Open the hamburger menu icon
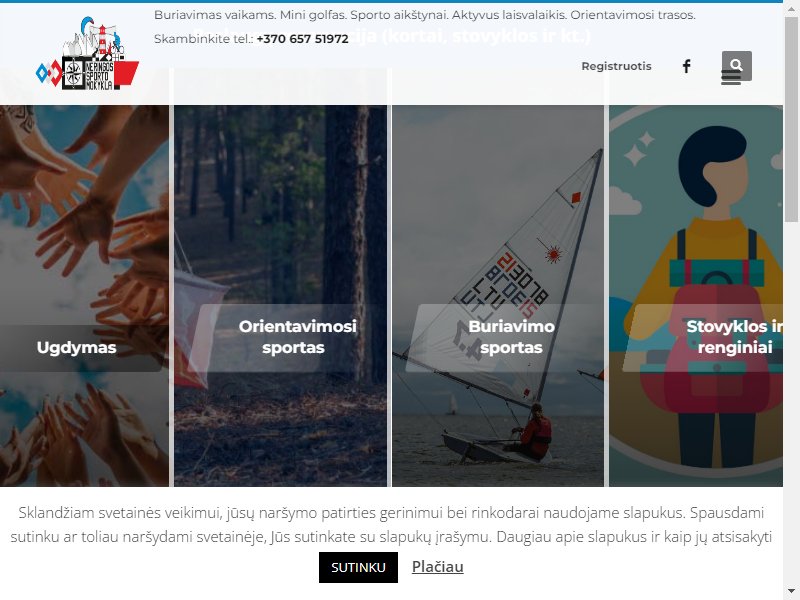The width and height of the screenshot is (800, 600). [x=731, y=78]
